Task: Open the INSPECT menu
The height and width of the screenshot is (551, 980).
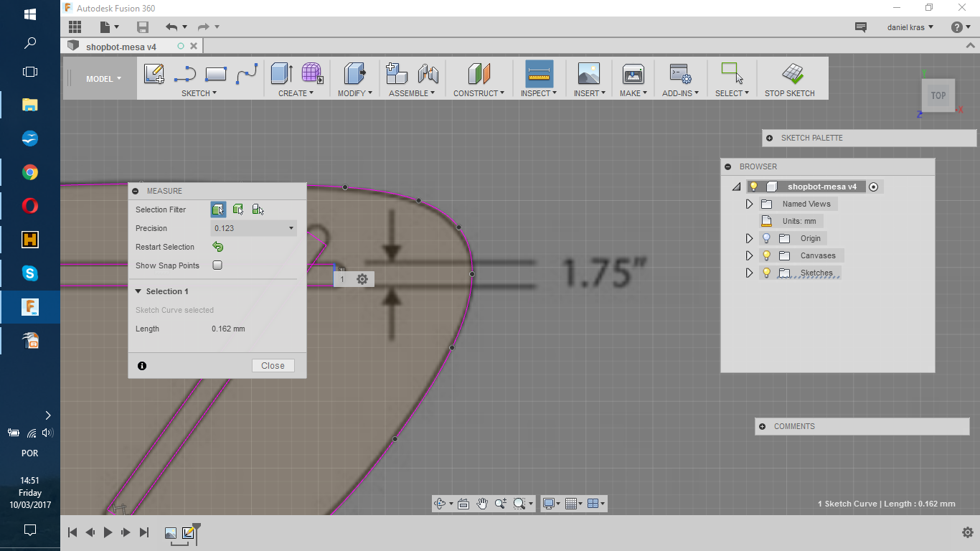Action: coord(539,93)
